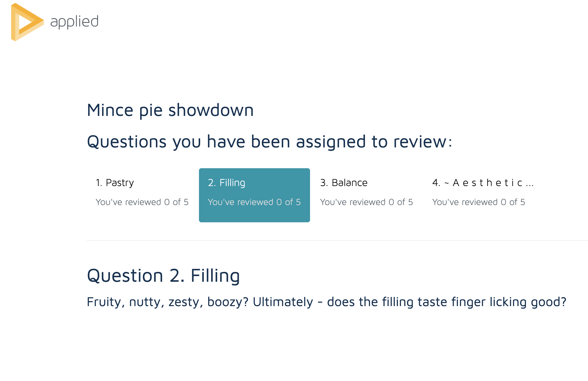The image size is (588, 381).
Task: Click the ellipsis on the truncated Aesthetic tab
Action: coord(530,183)
